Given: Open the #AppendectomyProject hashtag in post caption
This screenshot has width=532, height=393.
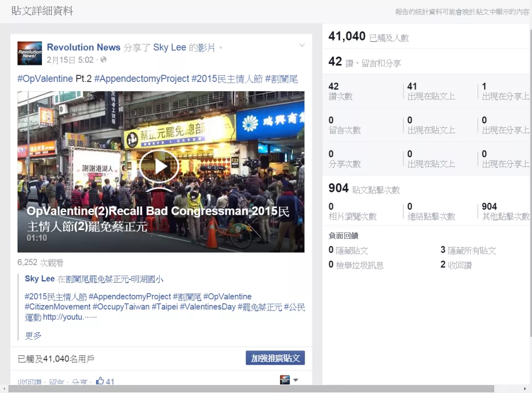Looking at the screenshot, I should [142, 79].
